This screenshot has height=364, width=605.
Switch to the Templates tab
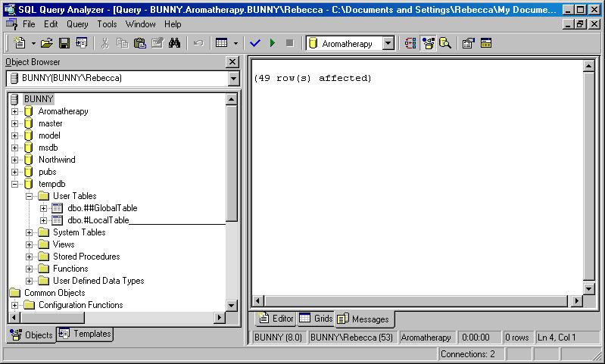[86, 334]
